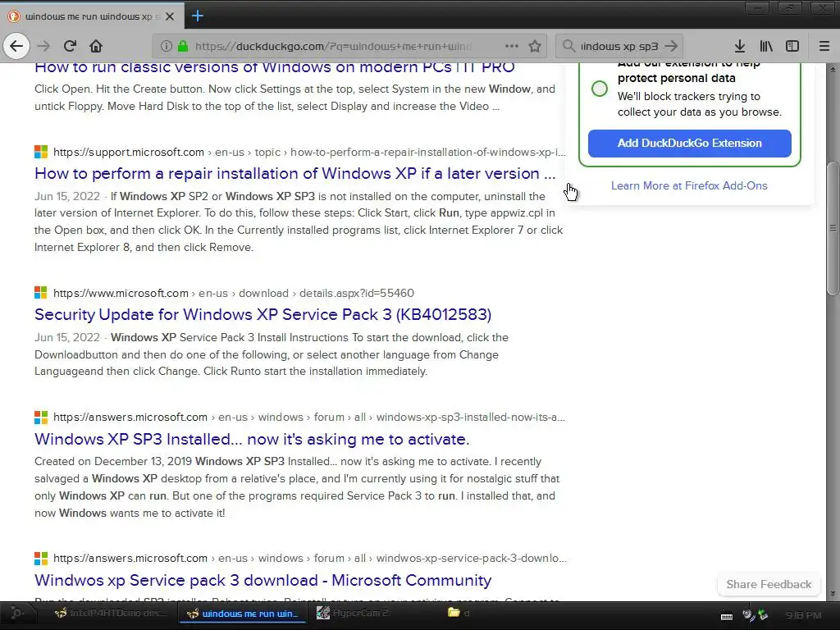
Task: Switch to IntelP4HTDemo taskbar window
Action: tap(111, 614)
